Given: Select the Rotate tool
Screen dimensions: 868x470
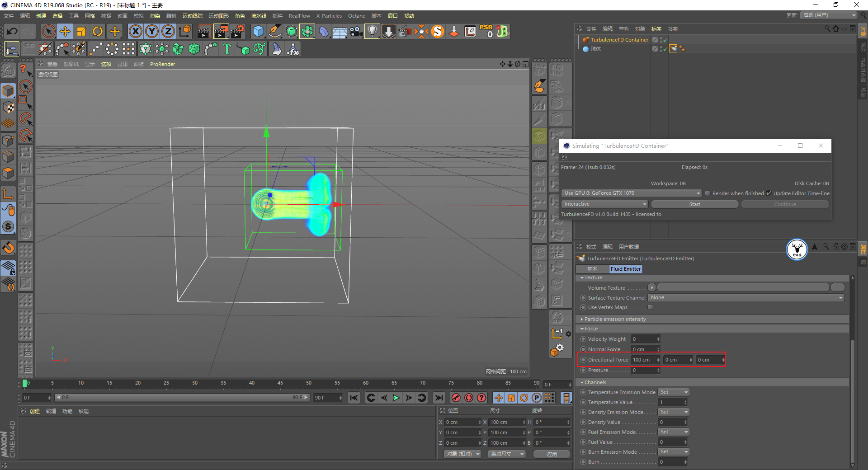Looking at the screenshot, I should coord(98,31).
